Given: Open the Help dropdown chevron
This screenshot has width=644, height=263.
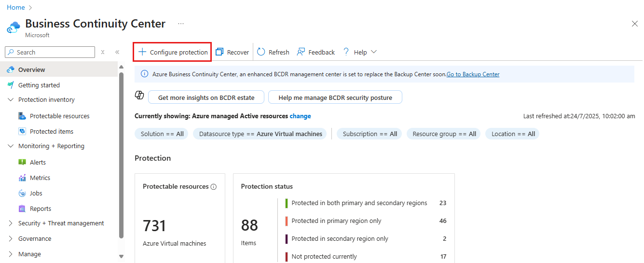Looking at the screenshot, I should click(373, 52).
